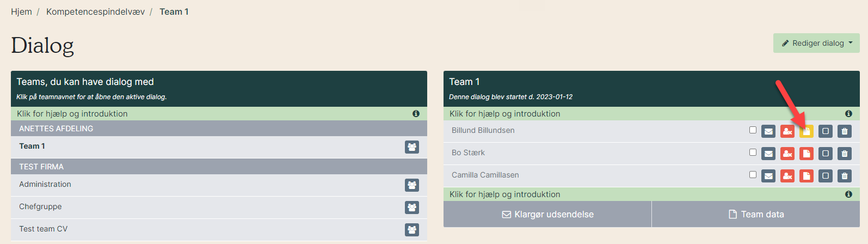Screen dimensions: 868x244
Task: Click the red document icon for Bo Stærk
Action: coord(807,154)
